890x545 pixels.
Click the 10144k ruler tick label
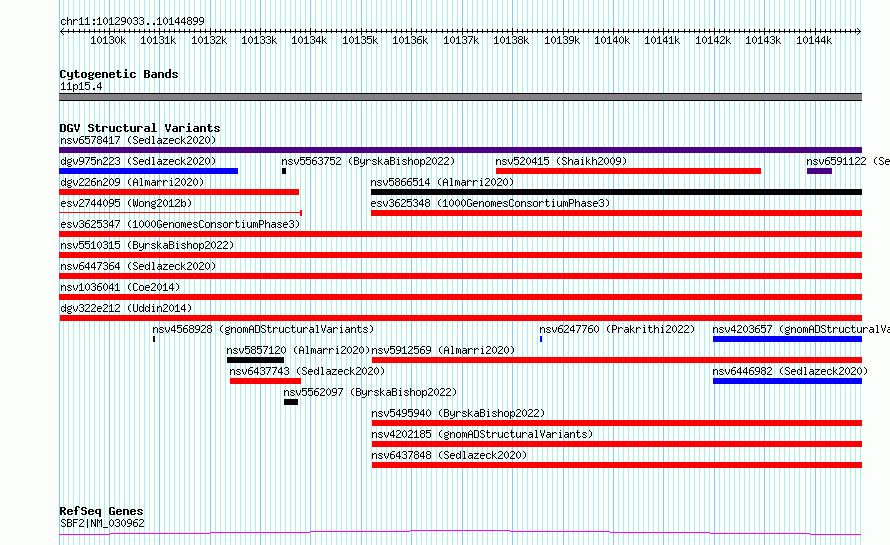(x=814, y=40)
